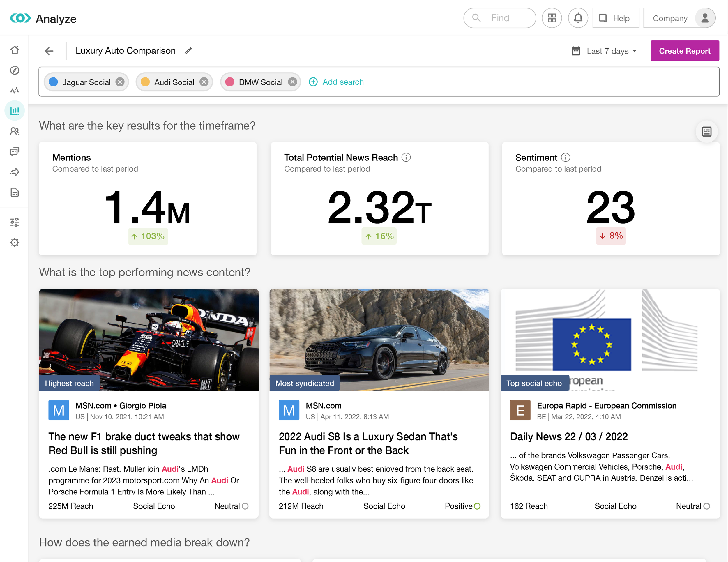The height and width of the screenshot is (562, 728).
Task: Open the notifications bell icon
Action: tap(578, 18)
